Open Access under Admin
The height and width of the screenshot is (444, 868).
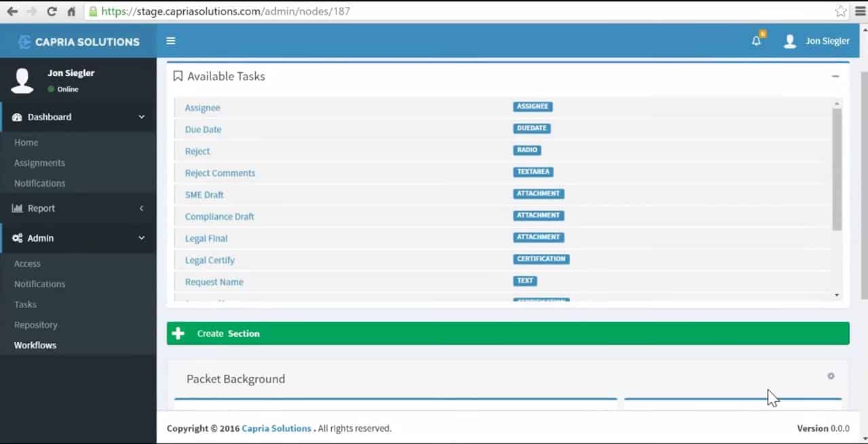[x=27, y=263]
